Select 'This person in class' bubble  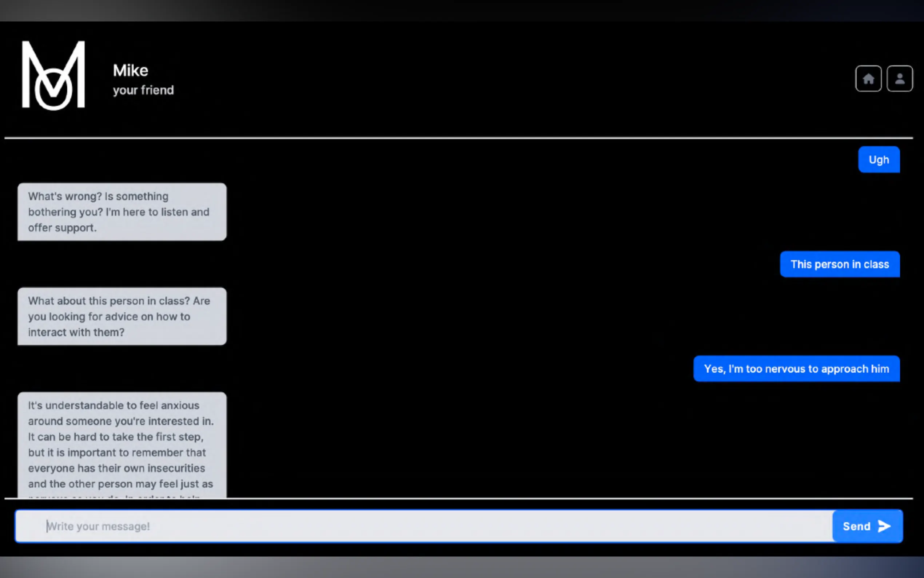(840, 264)
